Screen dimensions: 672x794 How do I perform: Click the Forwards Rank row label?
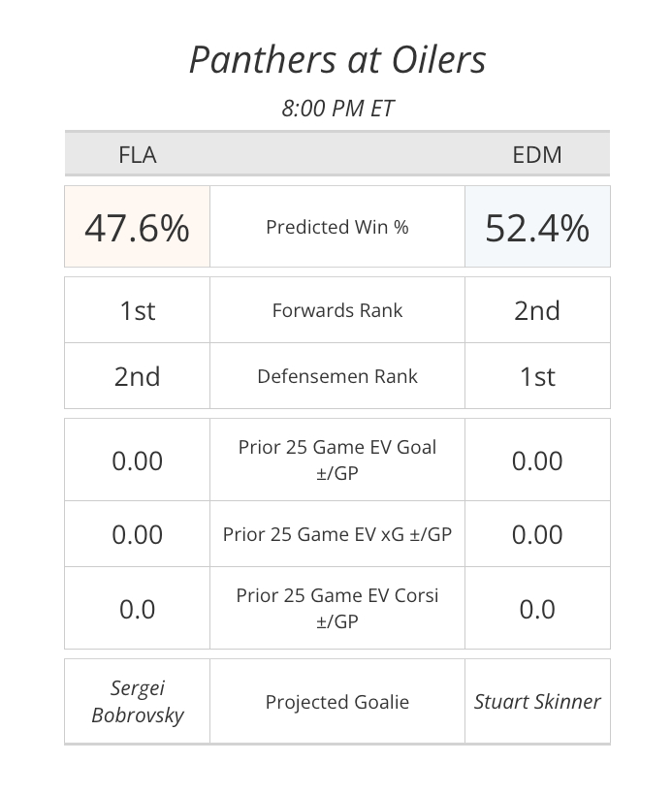pos(336,310)
